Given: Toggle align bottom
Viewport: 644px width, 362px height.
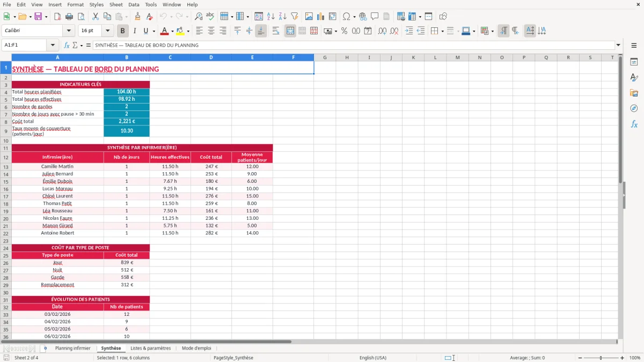Looking at the screenshot, I should coord(261,31).
